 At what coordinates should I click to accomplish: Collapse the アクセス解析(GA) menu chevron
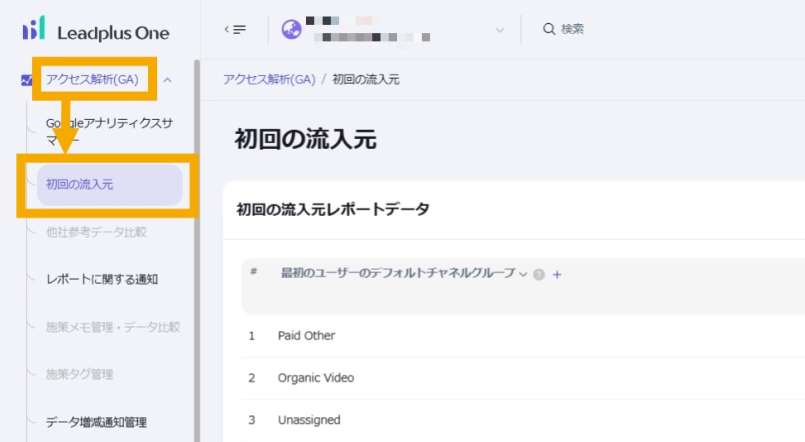(168, 80)
